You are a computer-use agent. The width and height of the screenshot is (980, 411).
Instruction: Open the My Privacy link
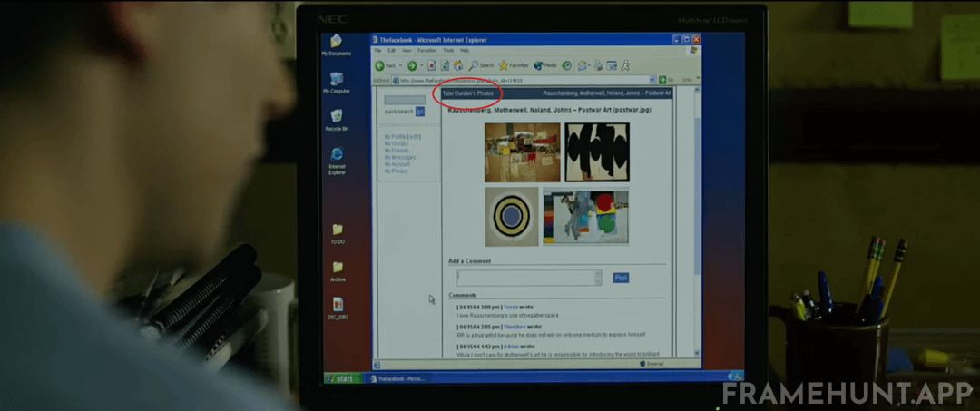(397, 171)
